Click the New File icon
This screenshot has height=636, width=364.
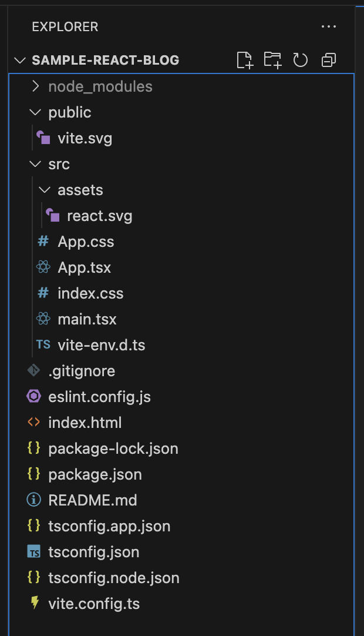pos(244,60)
